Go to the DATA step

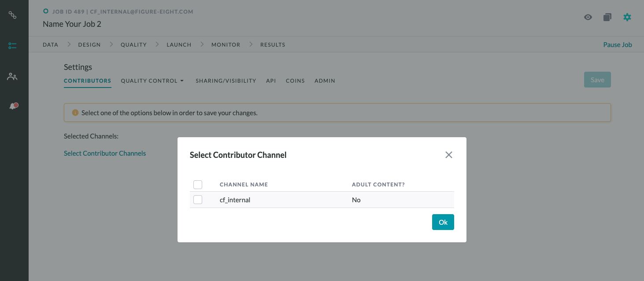click(51, 45)
